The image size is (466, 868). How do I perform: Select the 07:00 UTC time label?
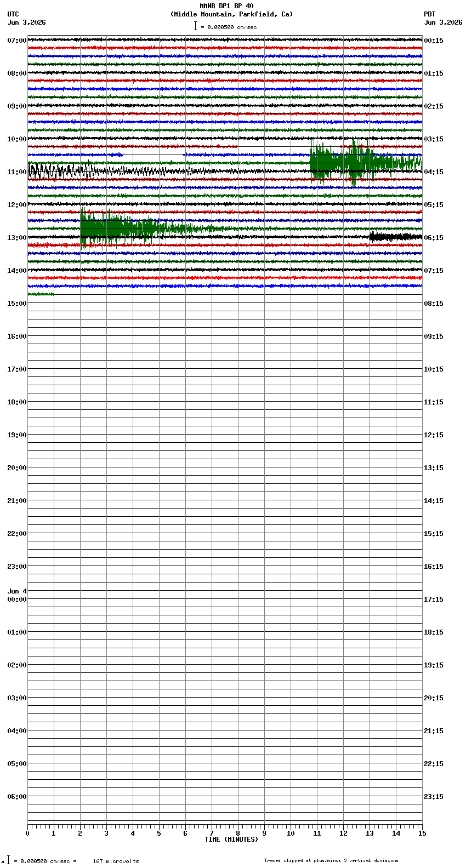pyautogui.click(x=17, y=41)
